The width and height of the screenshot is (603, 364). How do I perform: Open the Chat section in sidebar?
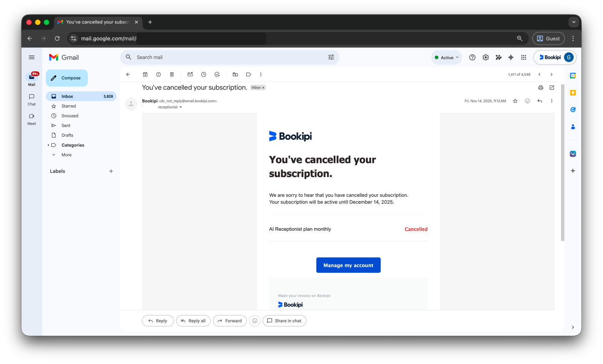click(x=31, y=100)
